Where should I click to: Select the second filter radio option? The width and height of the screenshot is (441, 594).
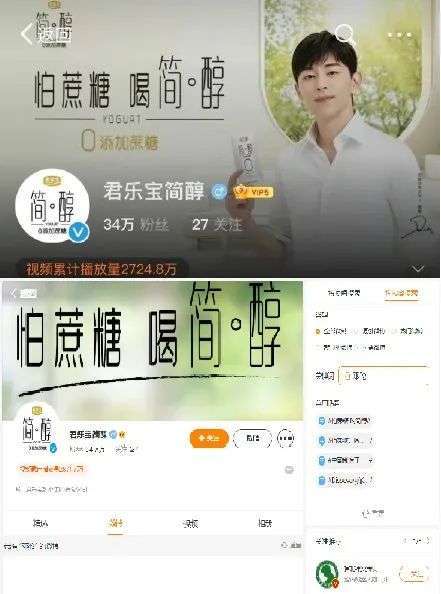click(x=356, y=331)
